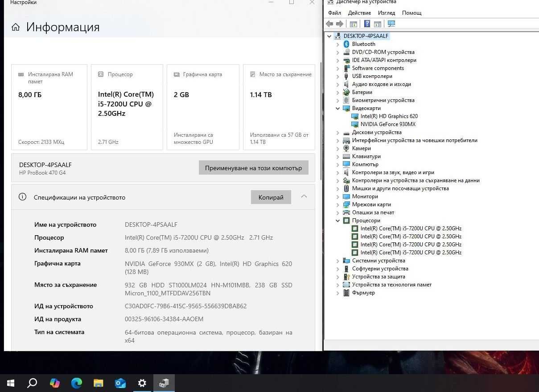Open the Файл menu
539x392 pixels.
pos(334,13)
